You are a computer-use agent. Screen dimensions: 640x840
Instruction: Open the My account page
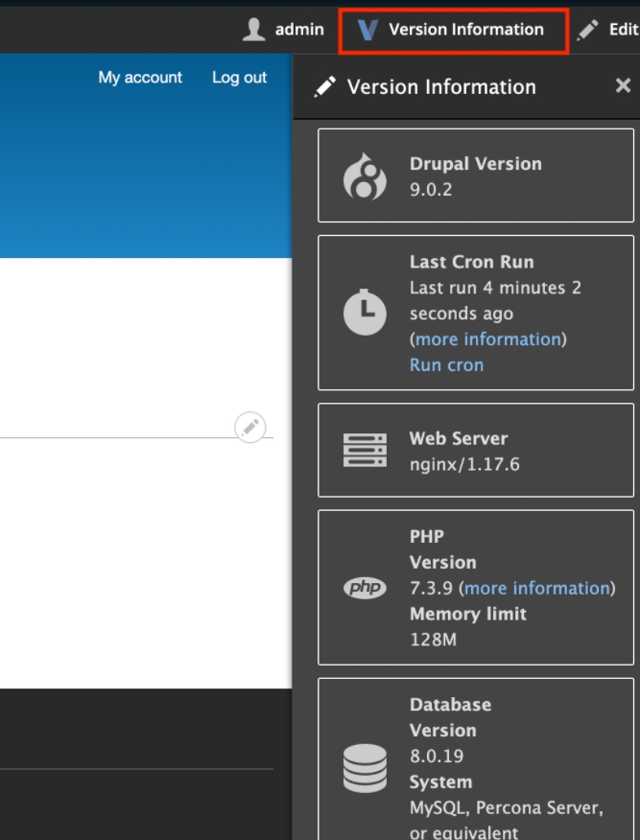pyautogui.click(x=139, y=78)
